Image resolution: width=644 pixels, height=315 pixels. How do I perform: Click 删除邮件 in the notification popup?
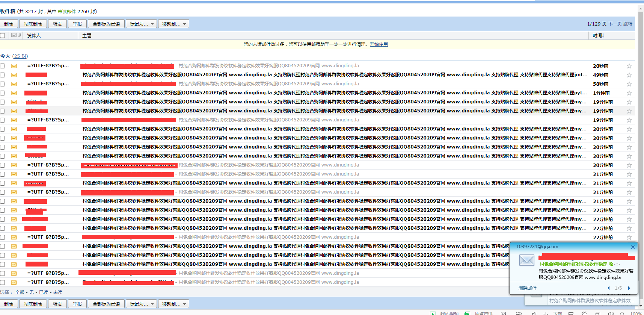tap(527, 288)
